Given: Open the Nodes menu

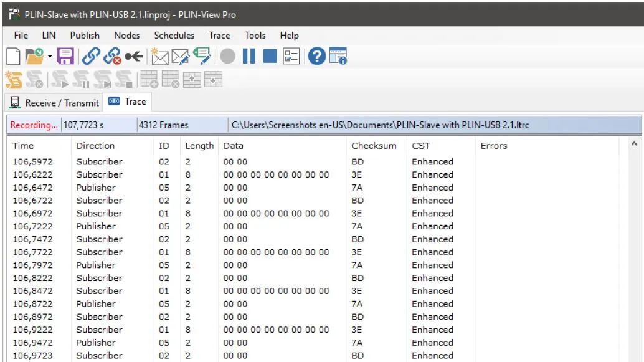Looking at the screenshot, I should pyautogui.click(x=127, y=36).
